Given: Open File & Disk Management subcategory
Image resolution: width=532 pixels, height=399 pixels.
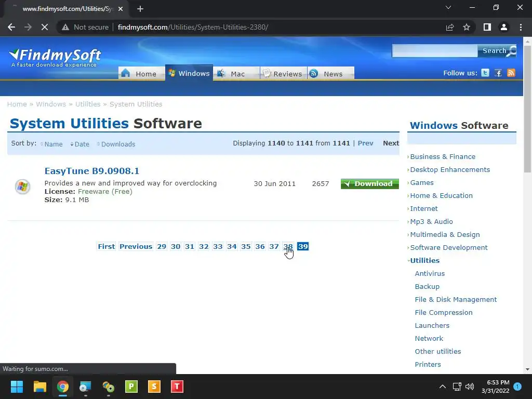Looking at the screenshot, I should pyautogui.click(x=456, y=300).
